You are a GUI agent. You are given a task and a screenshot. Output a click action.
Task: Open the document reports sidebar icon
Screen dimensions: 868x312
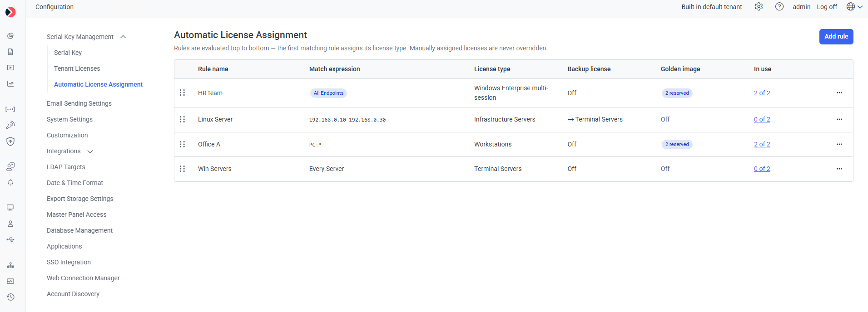coord(10,52)
